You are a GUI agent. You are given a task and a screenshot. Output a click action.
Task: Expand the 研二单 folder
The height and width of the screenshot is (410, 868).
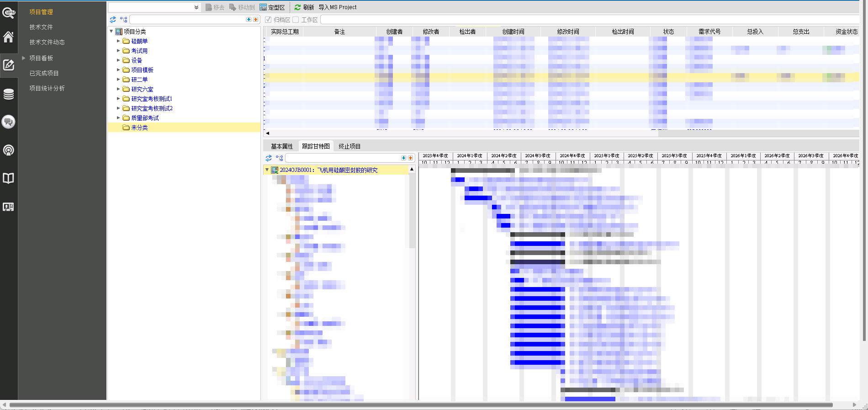pos(118,80)
